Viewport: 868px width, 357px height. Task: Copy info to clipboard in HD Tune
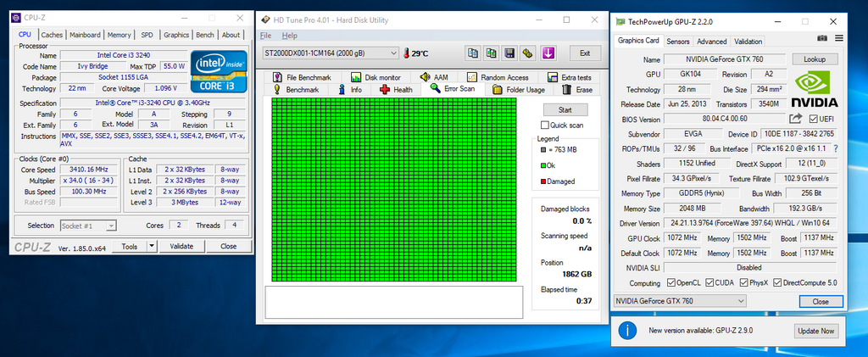pyautogui.click(x=473, y=53)
